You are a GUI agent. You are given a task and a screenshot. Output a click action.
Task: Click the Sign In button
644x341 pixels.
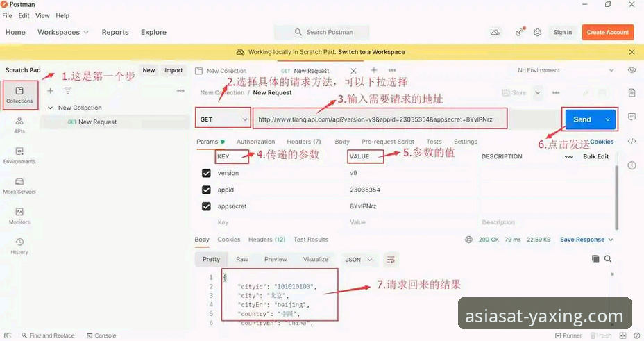(562, 32)
